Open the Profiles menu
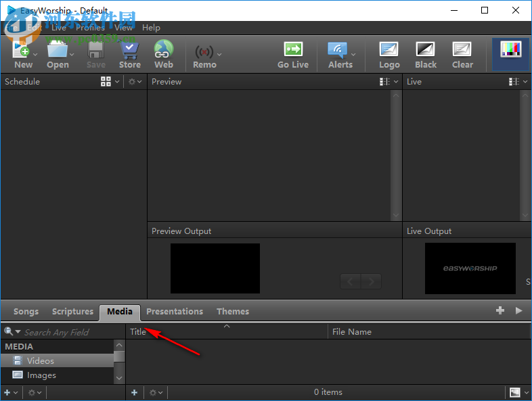This screenshot has width=532, height=401. click(90, 28)
